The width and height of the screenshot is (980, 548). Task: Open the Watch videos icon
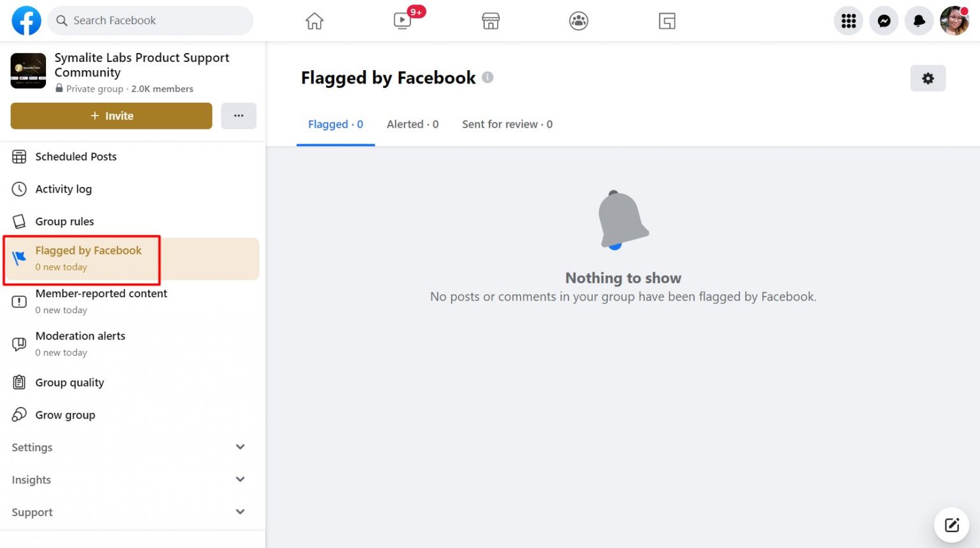pos(402,20)
